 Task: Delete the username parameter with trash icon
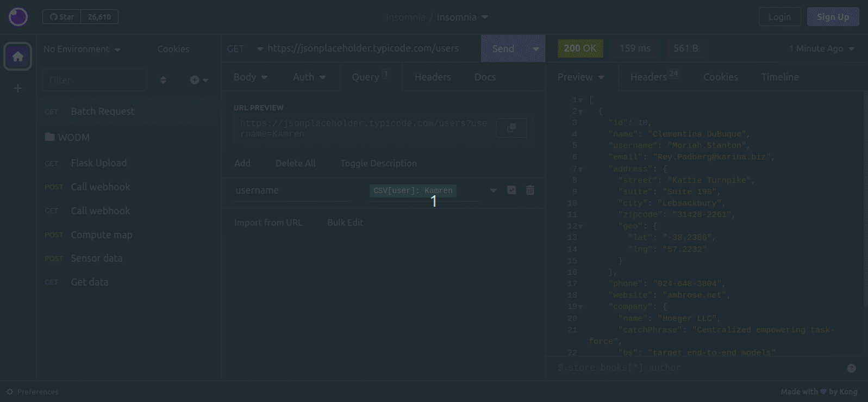click(x=530, y=190)
